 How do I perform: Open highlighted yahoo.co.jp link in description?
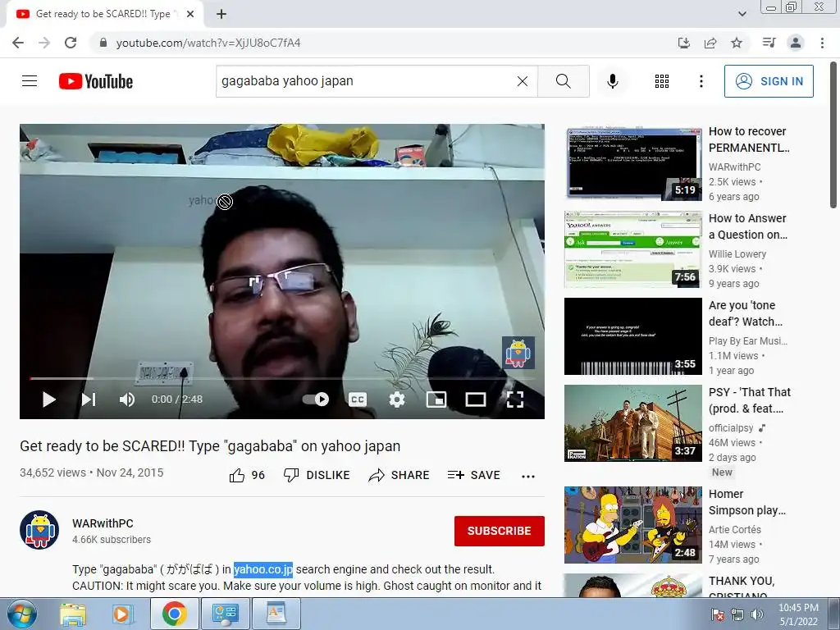tap(263, 569)
